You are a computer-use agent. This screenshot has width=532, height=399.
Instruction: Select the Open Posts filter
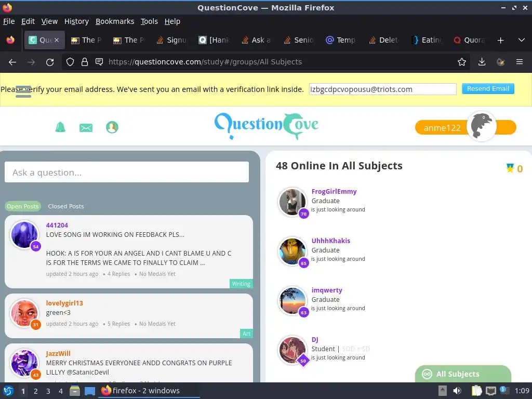pyautogui.click(x=23, y=206)
